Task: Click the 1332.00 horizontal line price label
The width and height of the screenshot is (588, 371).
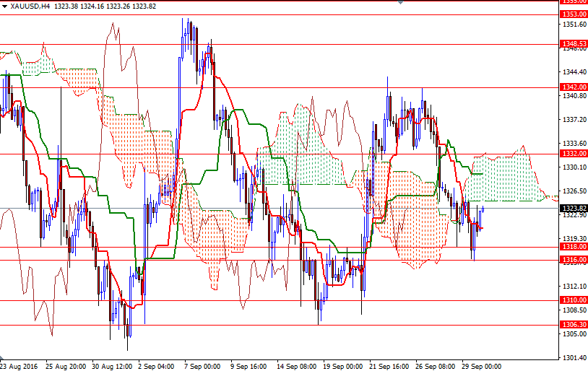Action: tap(573, 154)
